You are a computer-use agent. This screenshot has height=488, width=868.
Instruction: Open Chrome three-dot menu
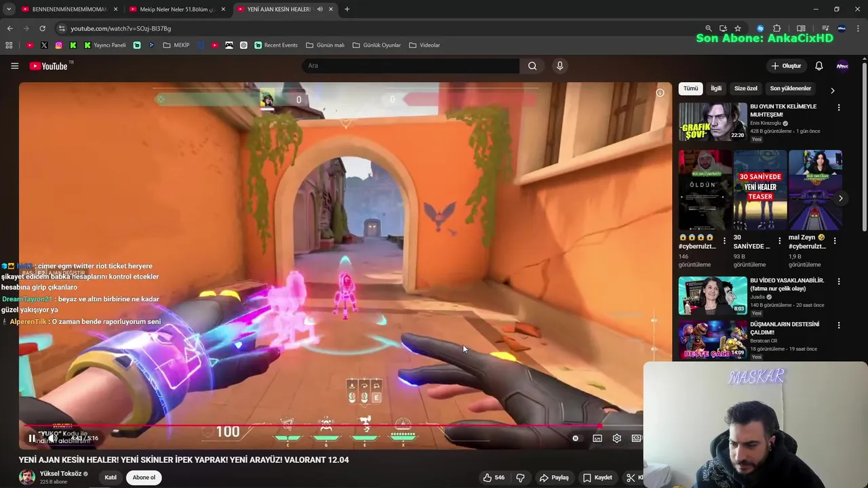pos(859,28)
